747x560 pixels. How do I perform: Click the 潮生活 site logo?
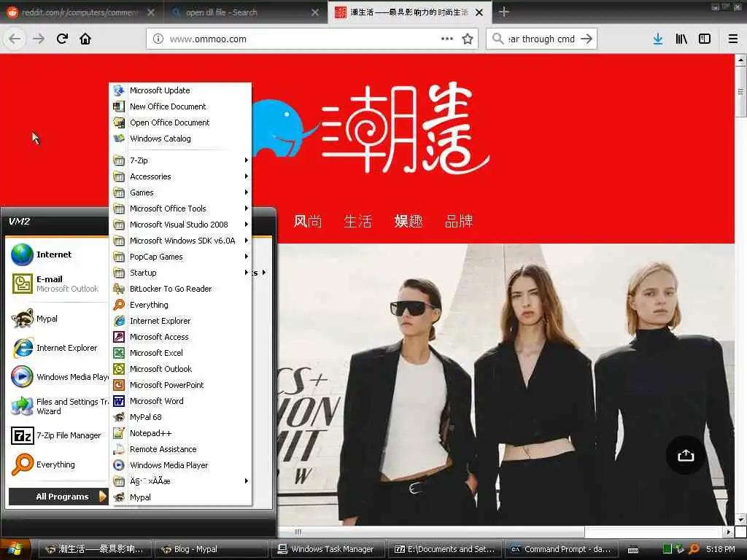371,128
